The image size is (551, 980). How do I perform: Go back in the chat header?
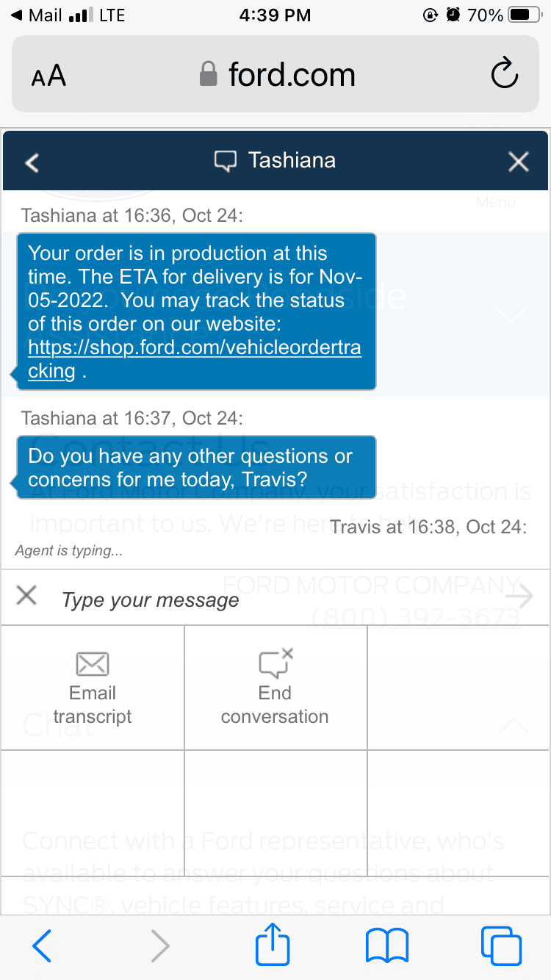[x=32, y=162]
